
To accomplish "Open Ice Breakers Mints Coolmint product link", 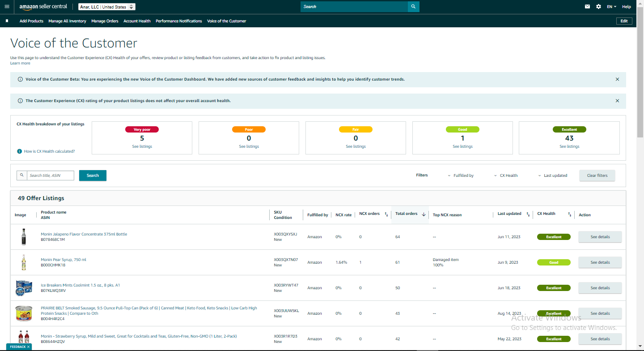I will point(80,285).
